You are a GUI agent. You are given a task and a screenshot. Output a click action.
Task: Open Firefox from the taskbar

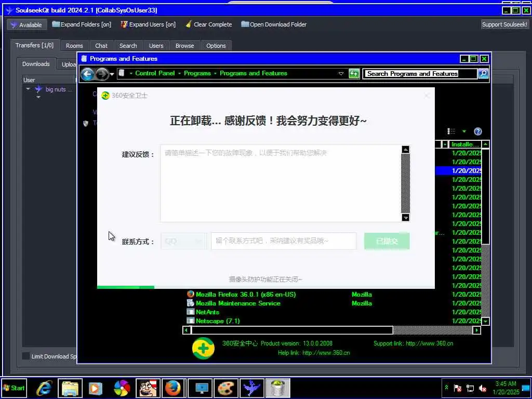(x=172, y=388)
